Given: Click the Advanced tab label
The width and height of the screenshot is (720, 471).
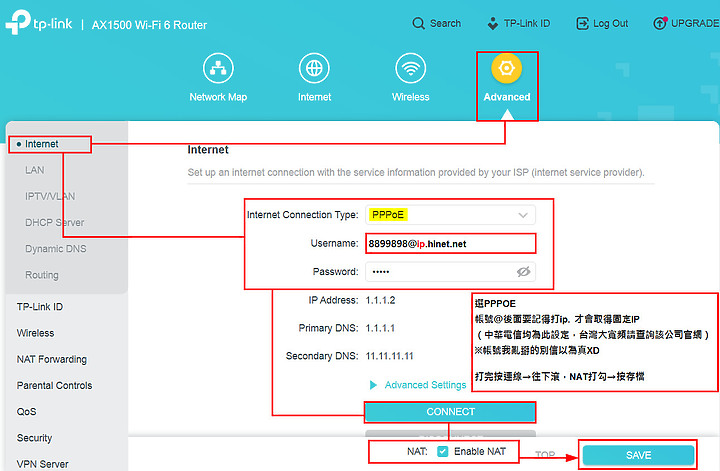Looking at the screenshot, I should (x=506, y=97).
